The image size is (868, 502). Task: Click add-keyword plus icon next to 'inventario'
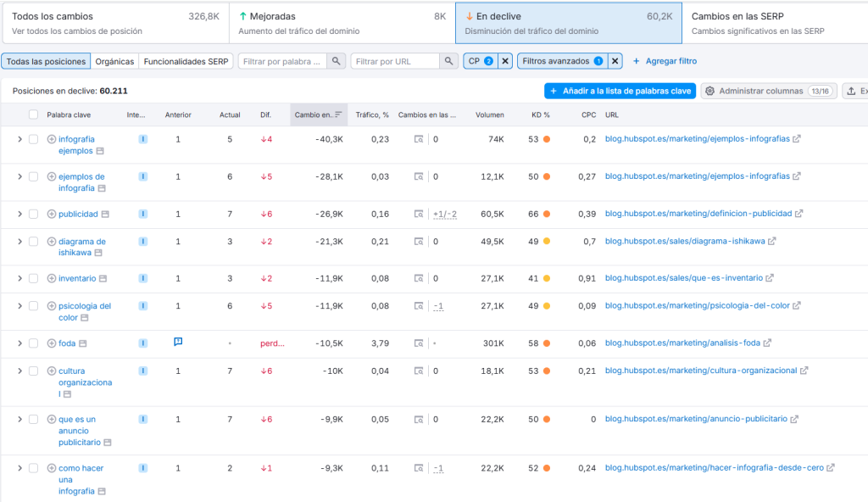click(52, 279)
